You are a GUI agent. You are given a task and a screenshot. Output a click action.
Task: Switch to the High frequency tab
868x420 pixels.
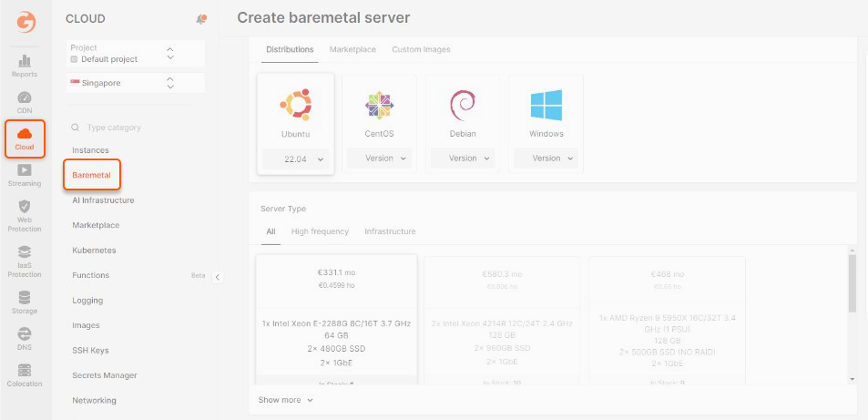coord(320,231)
